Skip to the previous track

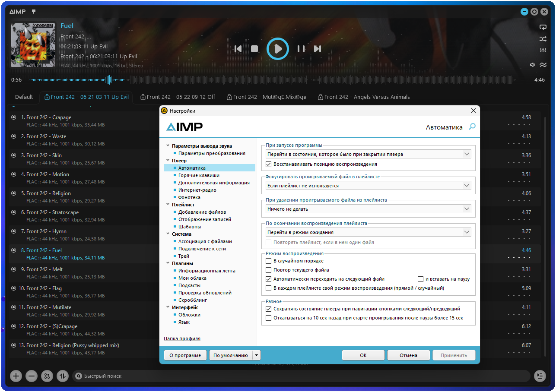coord(238,49)
